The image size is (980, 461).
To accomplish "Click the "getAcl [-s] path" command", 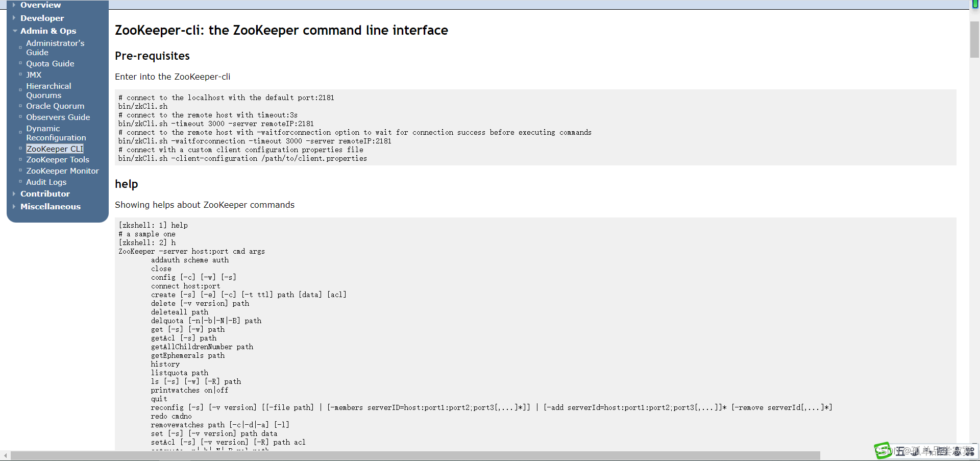I will coord(184,338).
